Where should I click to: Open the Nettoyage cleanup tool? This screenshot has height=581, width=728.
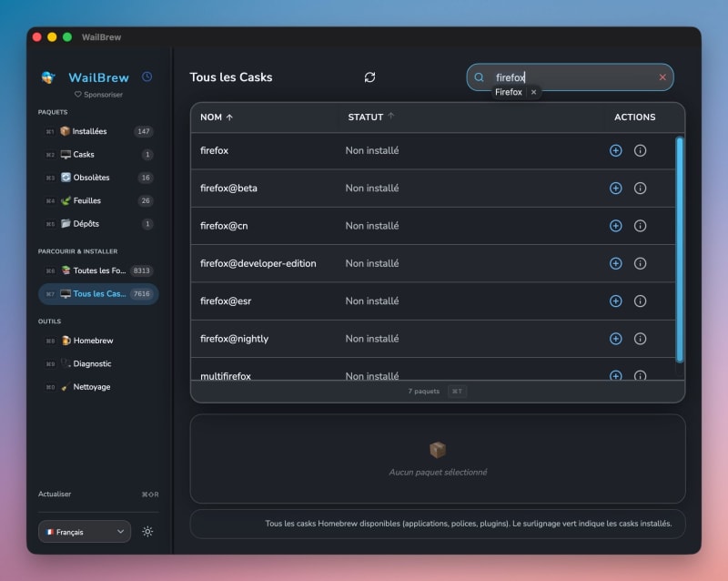(98, 387)
